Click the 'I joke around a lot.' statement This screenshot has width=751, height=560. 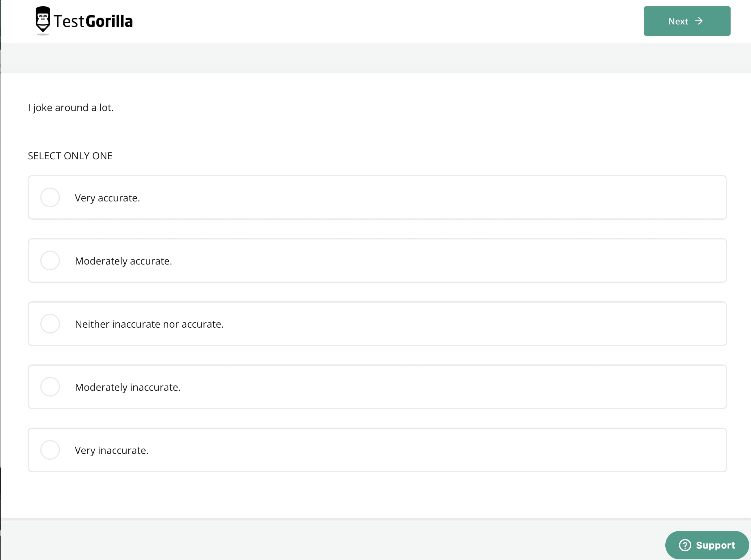pyautogui.click(x=71, y=107)
